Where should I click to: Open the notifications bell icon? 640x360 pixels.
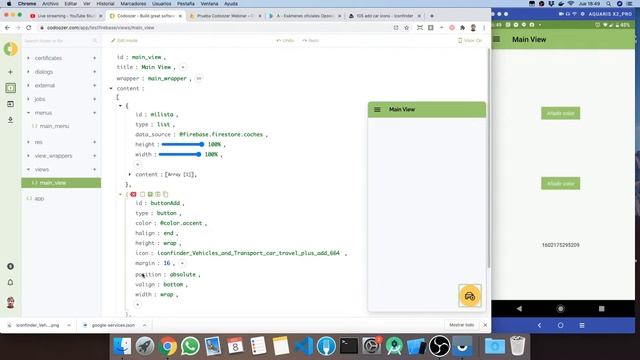click(x=11, y=282)
